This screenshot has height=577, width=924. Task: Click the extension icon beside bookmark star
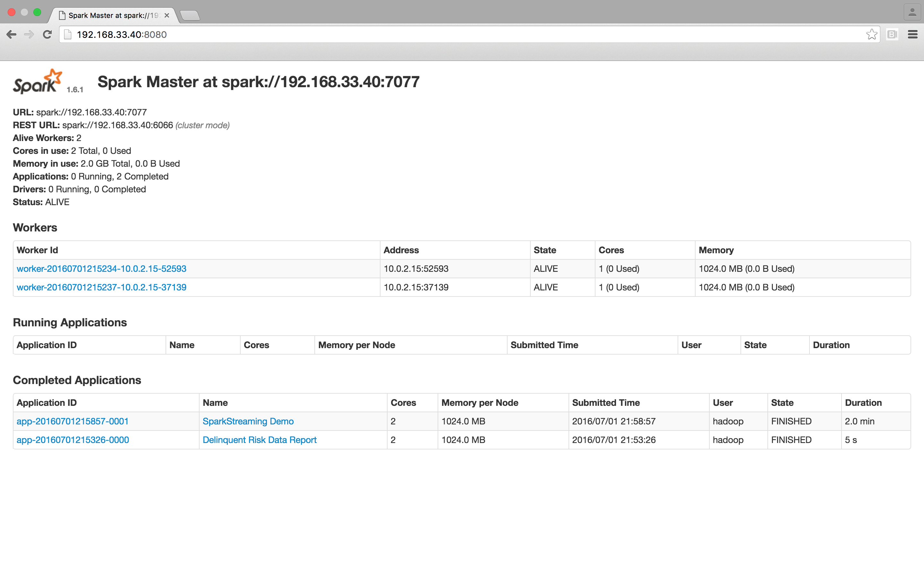point(892,35)
